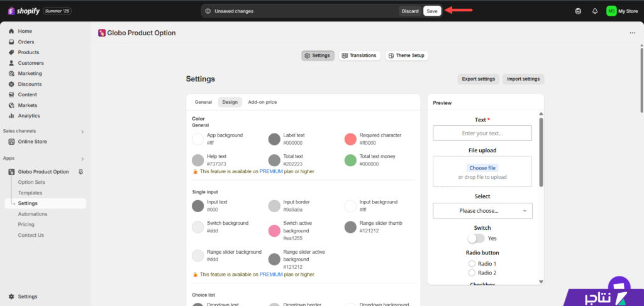Click Import settings

pyautogui.click(x=523, y=79)
